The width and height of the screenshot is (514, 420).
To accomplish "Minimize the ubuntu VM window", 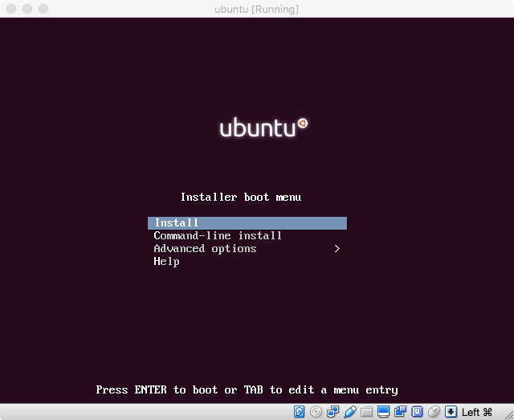I will pos(27,9).
